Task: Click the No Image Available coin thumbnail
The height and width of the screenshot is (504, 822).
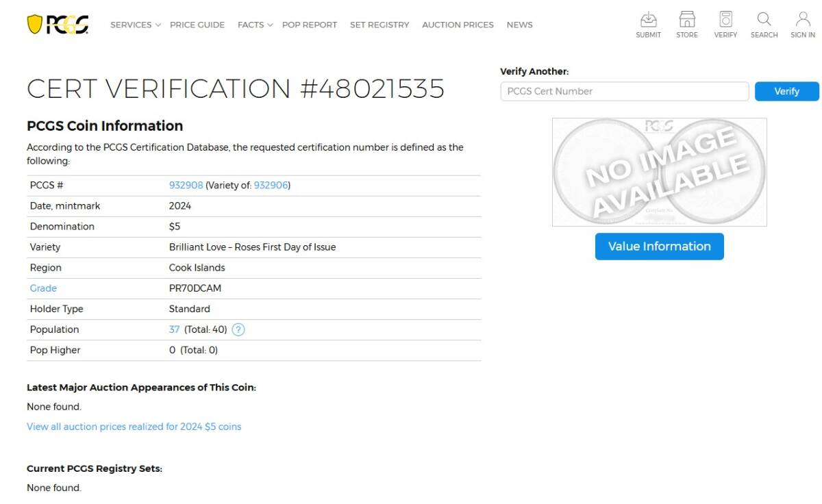Action: 659,172
